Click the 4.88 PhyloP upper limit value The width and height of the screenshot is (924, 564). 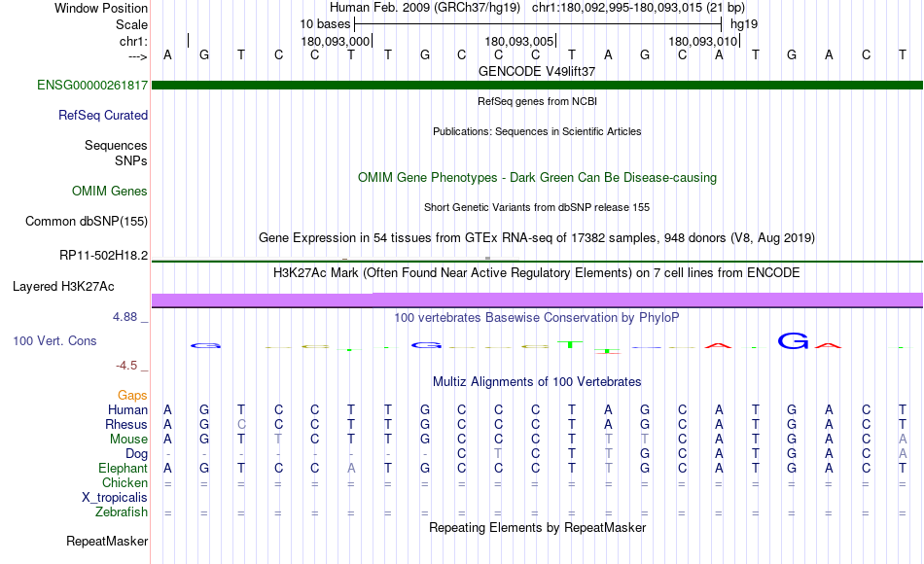click(124, 317)
